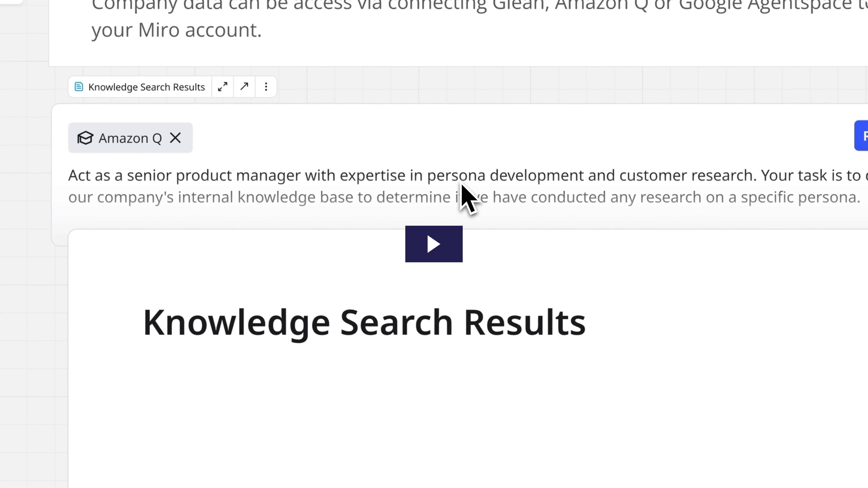
Task: Click the word "Results" in large heading
Action: pos(525,323)
